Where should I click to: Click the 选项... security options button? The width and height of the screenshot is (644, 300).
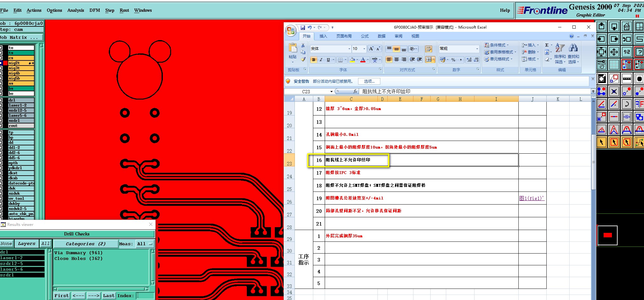369,81
